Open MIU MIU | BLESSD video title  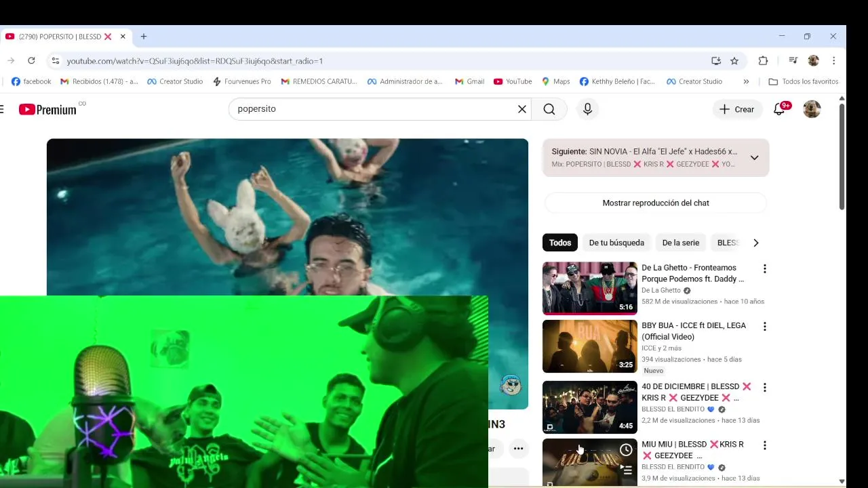692,449
